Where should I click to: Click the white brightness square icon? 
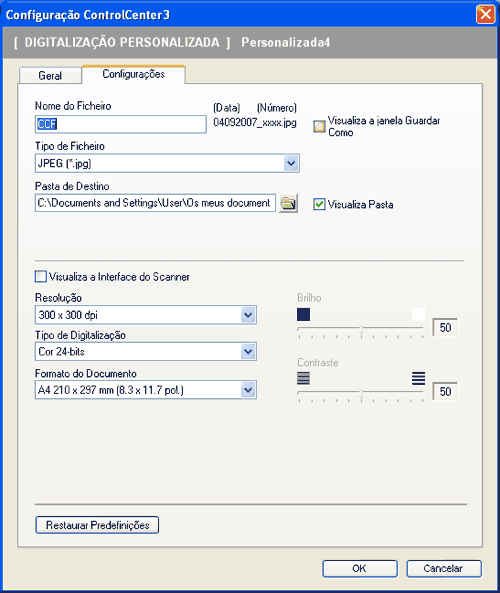418,314
